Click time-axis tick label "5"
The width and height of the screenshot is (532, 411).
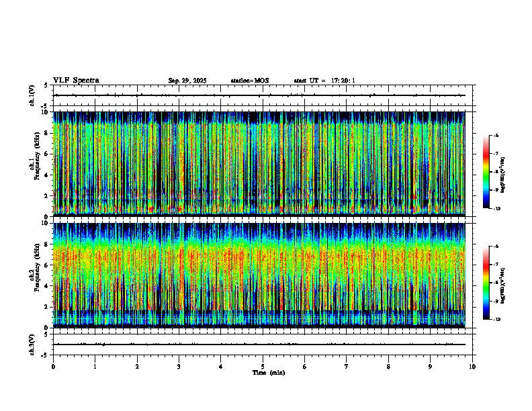(x=263, y=367)
